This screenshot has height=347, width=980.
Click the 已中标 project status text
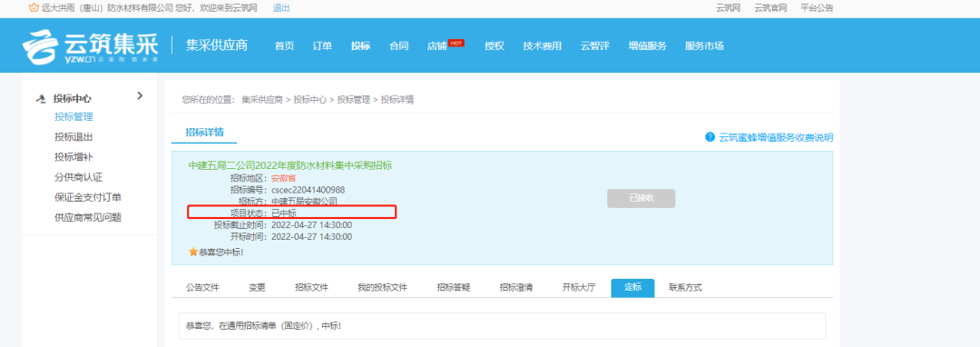pos(284,213)
